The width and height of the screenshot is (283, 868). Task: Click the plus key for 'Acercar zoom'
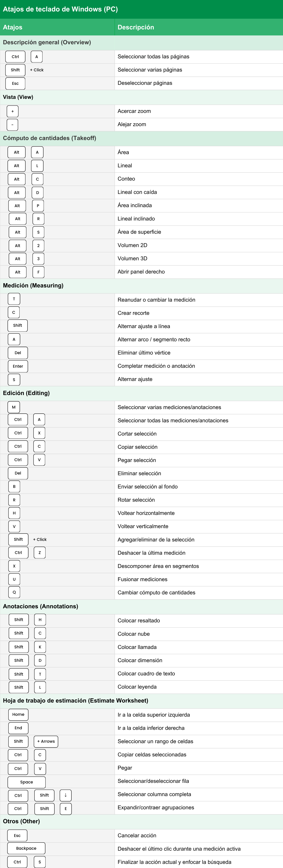click(x=12, y=111)
